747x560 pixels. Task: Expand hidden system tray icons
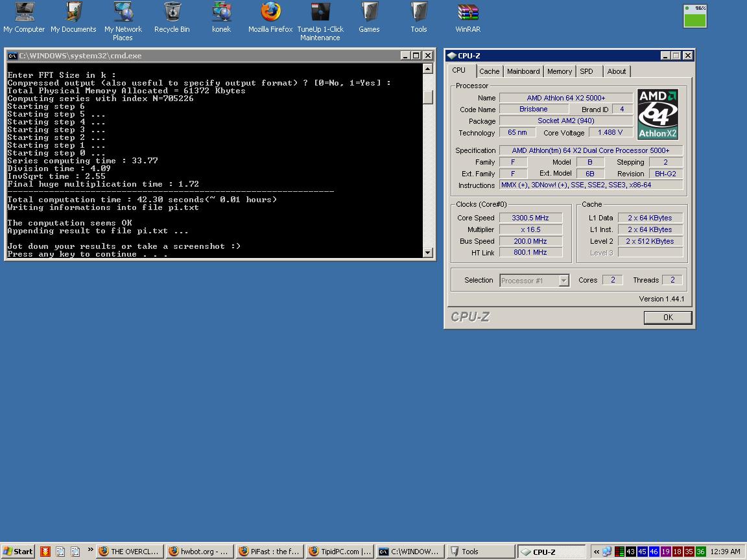click(x=597, y=552)
